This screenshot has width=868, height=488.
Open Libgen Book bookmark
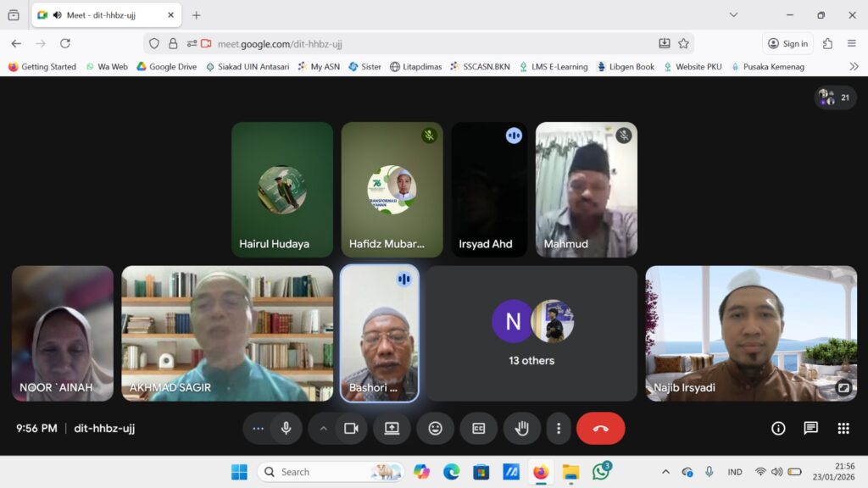pos(626,66)
